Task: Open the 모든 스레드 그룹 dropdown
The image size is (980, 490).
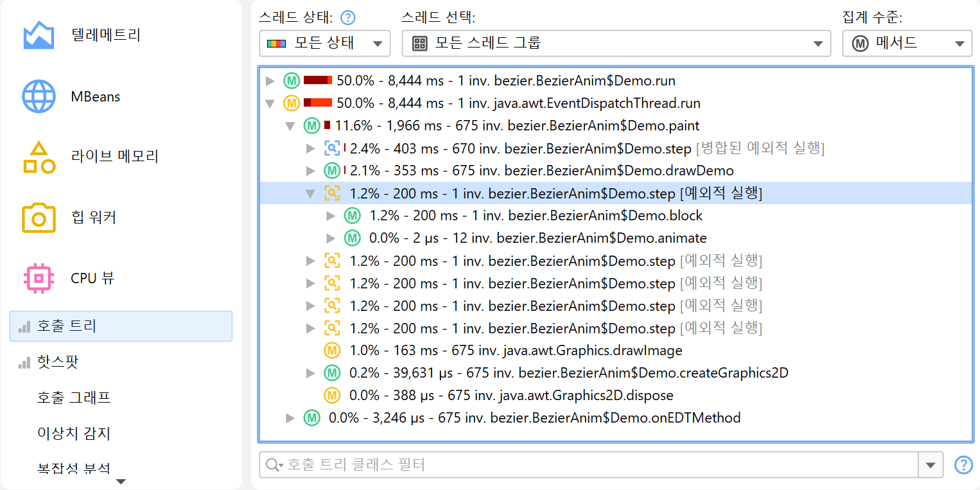Action: (x=615, y=44)
